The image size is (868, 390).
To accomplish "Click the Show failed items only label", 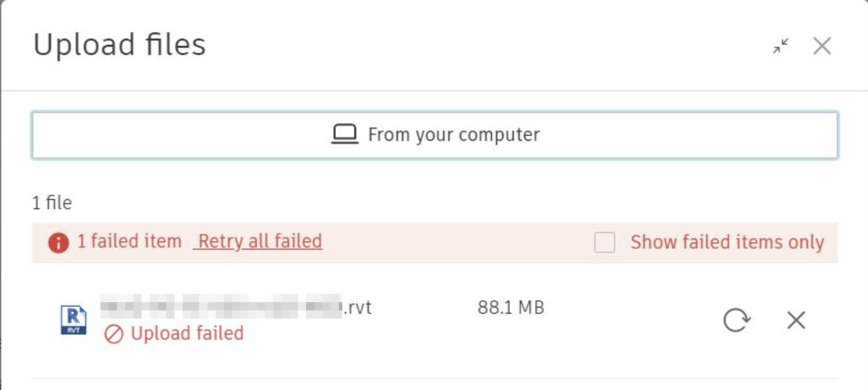I will click(x=727, y=242).
